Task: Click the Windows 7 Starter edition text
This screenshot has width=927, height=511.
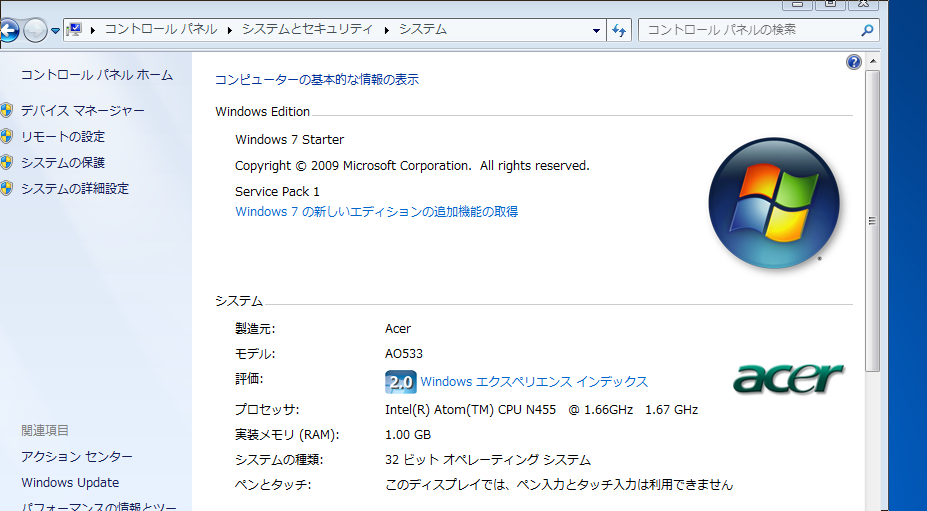Action: pos(290,140)
